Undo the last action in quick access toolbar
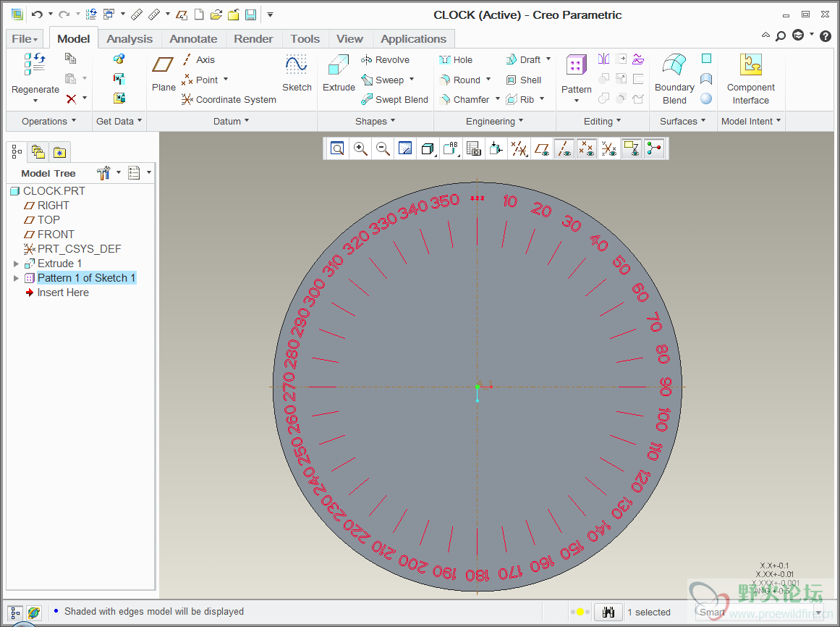This screenshot has width=840, height=627. click(x=37, y=14)
